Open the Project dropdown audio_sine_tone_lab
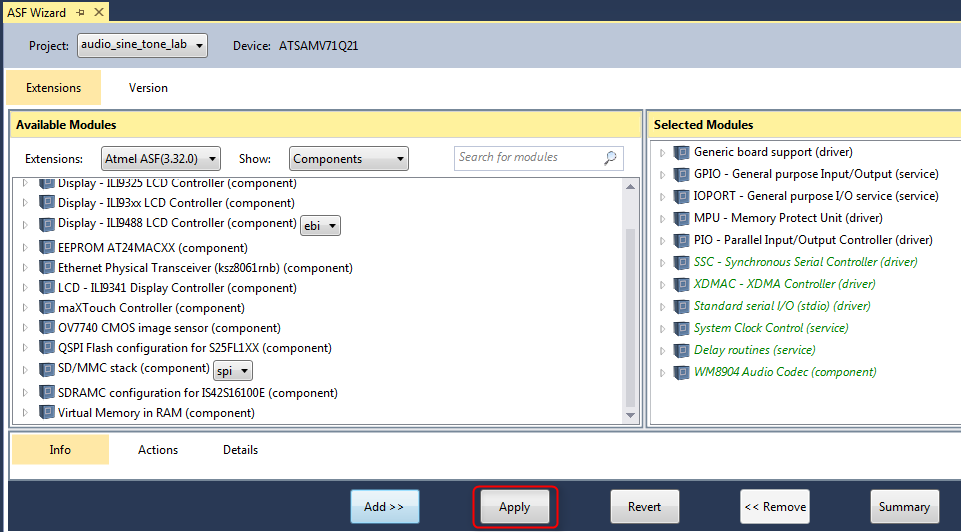The image size is (961, 532). click(142, 45)
